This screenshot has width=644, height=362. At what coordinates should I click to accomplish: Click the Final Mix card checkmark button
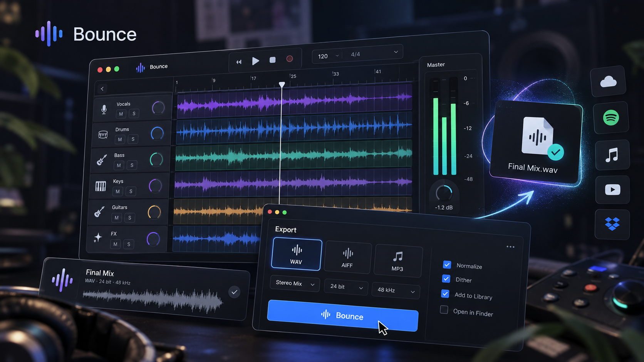tap(234, 292)
